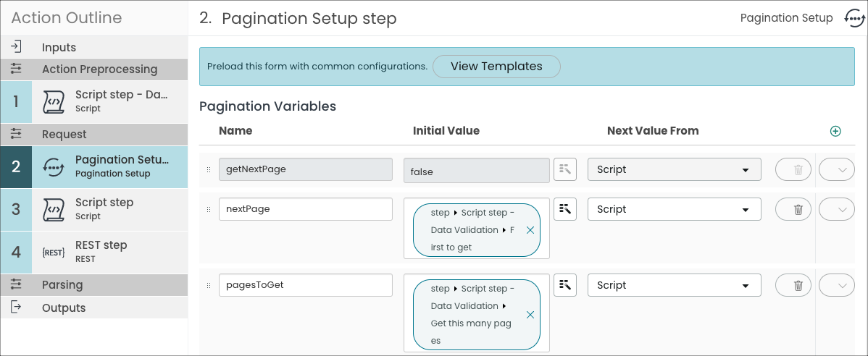Image resolution: width=868 pixels, height=356 pixels.
Task: Click the add pagination variable plus icon
Action: [835, 131]
